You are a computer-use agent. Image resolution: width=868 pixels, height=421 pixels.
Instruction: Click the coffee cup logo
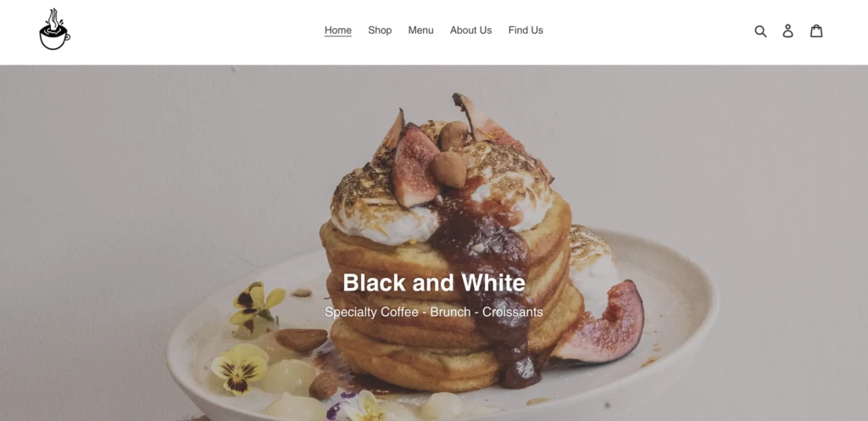point(54,30)
